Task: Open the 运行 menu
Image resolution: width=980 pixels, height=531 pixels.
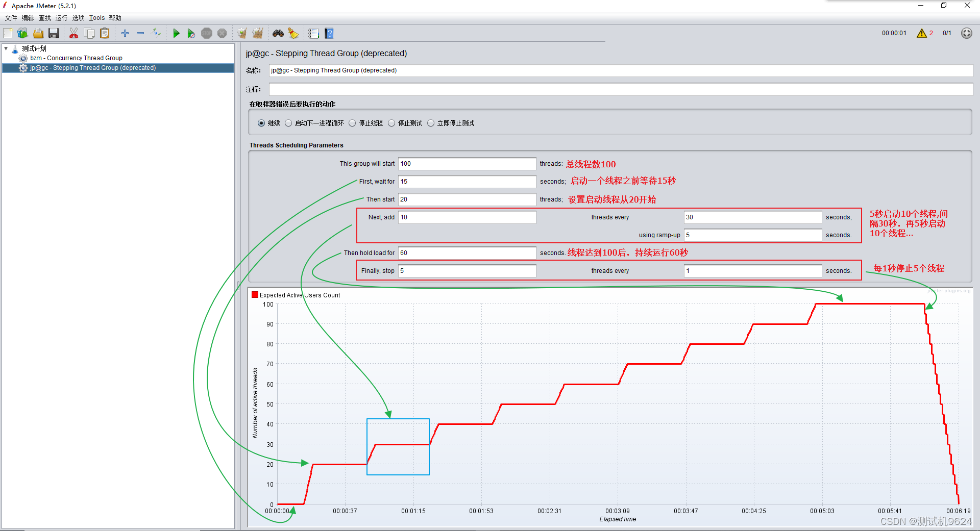Action: [x=61, y=18]
